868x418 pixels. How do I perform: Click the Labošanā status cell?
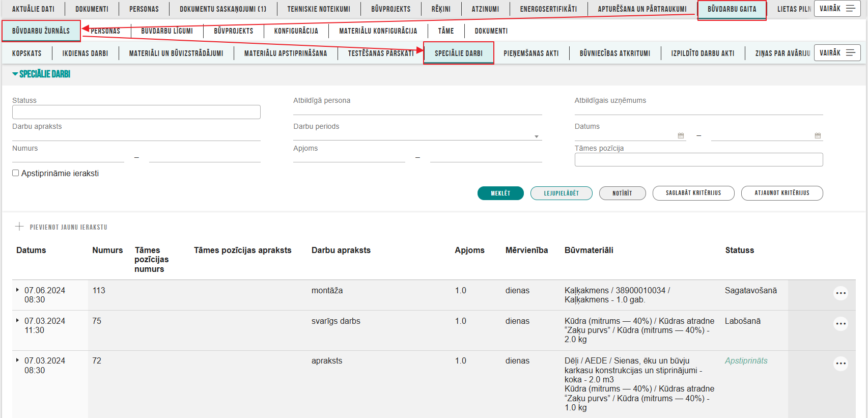coord(743,321)
